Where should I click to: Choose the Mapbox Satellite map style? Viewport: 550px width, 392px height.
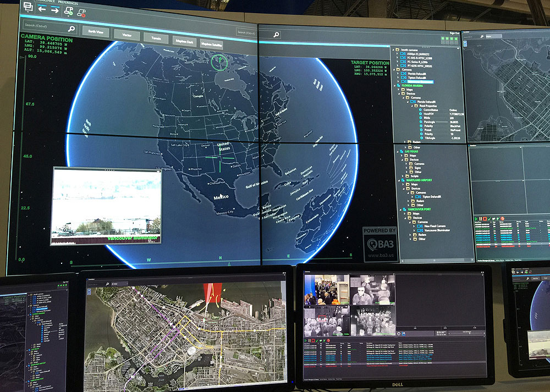(x=212, y=45)
